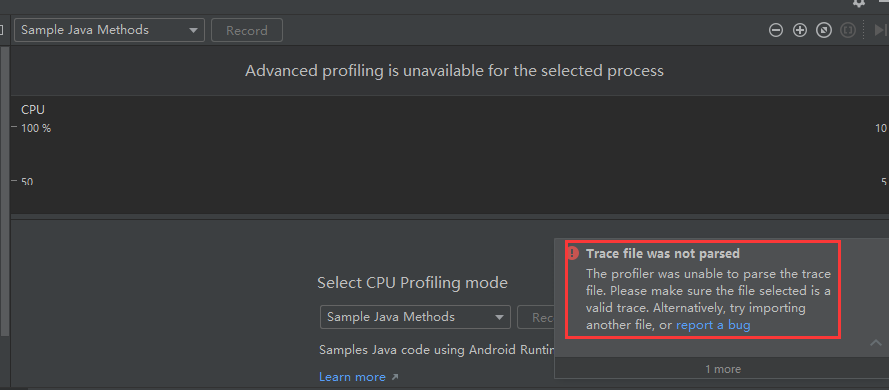
Task: Zoom out the profiler timeline
Action: tap(776, 30)
